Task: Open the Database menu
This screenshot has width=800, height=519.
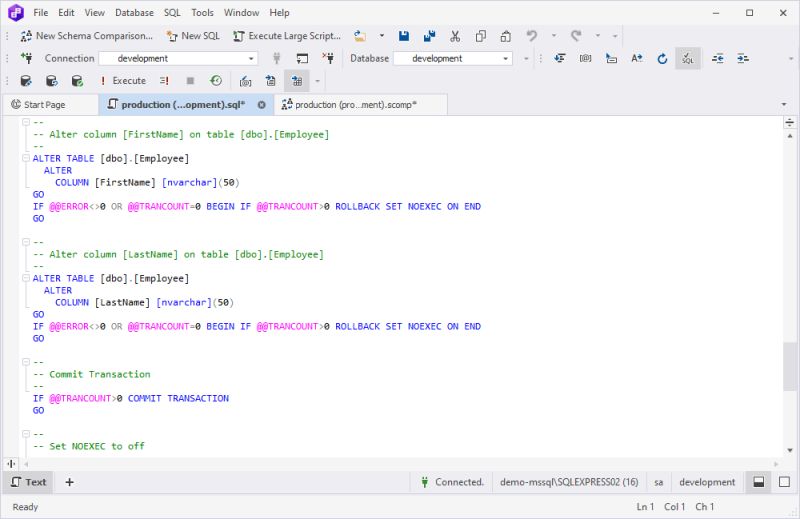Action: pyautogui.click(x=134, y=13)
